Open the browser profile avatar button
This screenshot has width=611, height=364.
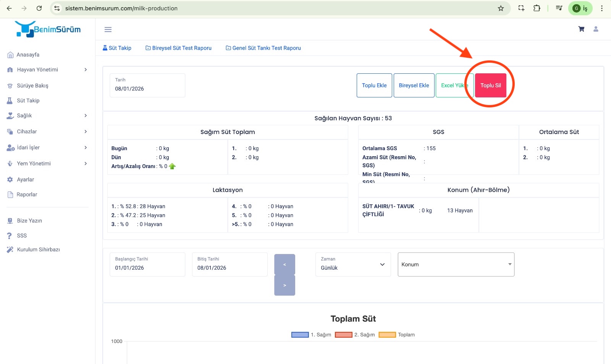click(580, 8)
